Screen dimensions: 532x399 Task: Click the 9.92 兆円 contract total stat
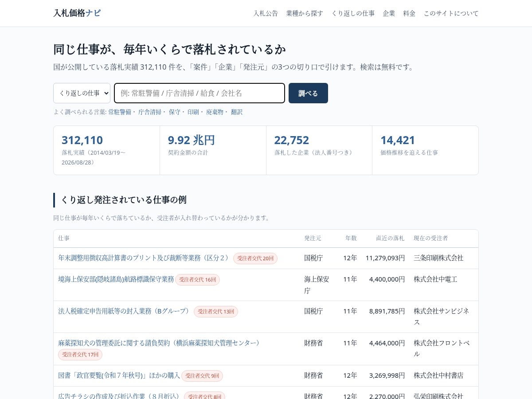tap(213, 150)
